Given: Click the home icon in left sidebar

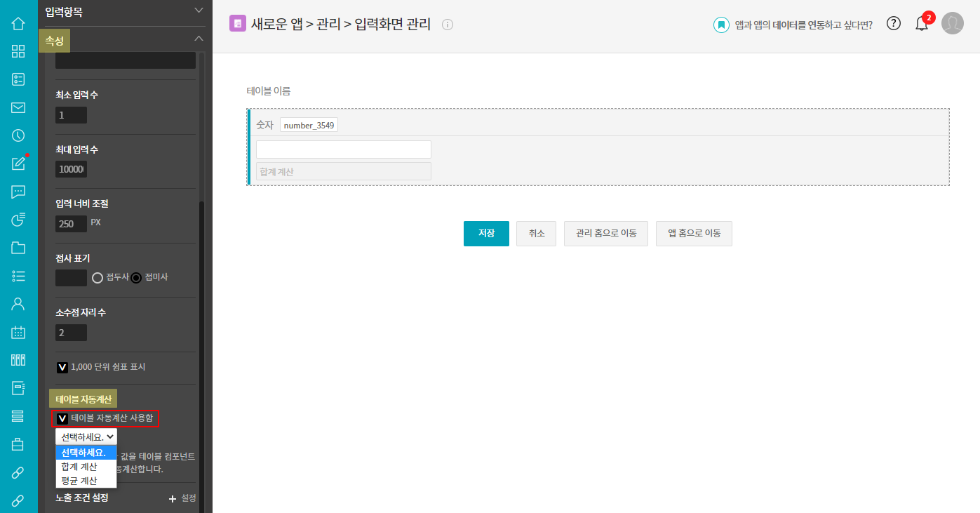Looking at the screenshot, I should 18,23.
